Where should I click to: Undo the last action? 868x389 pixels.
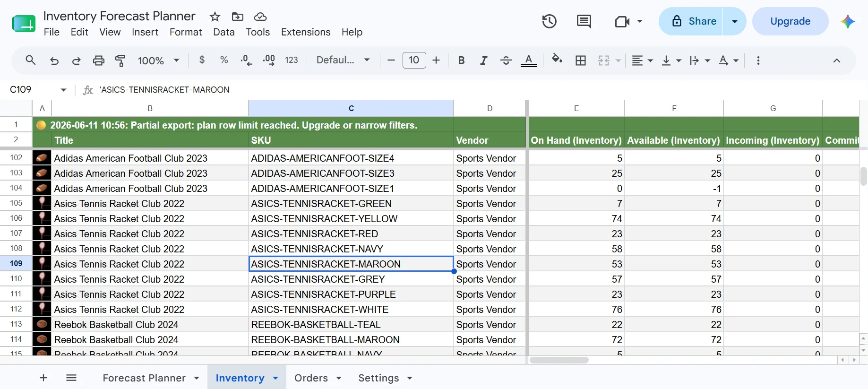tap(54, 61)
